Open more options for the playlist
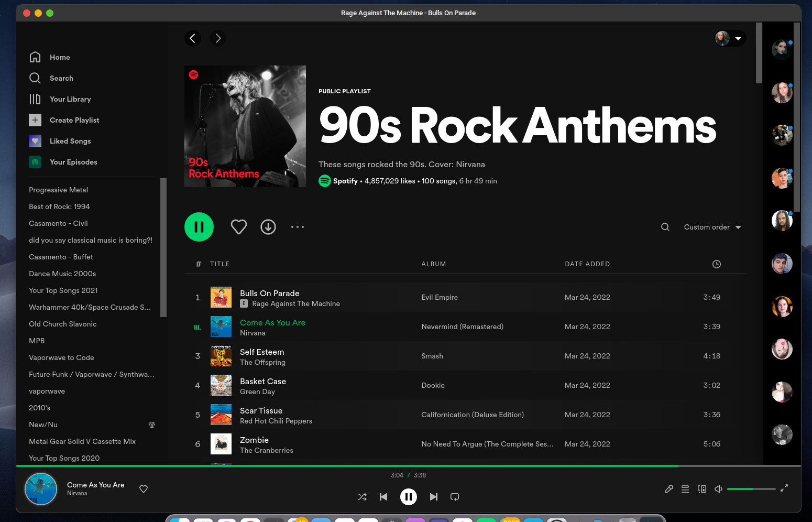Viewport: 812px width, 522px height. click(298, 227)
